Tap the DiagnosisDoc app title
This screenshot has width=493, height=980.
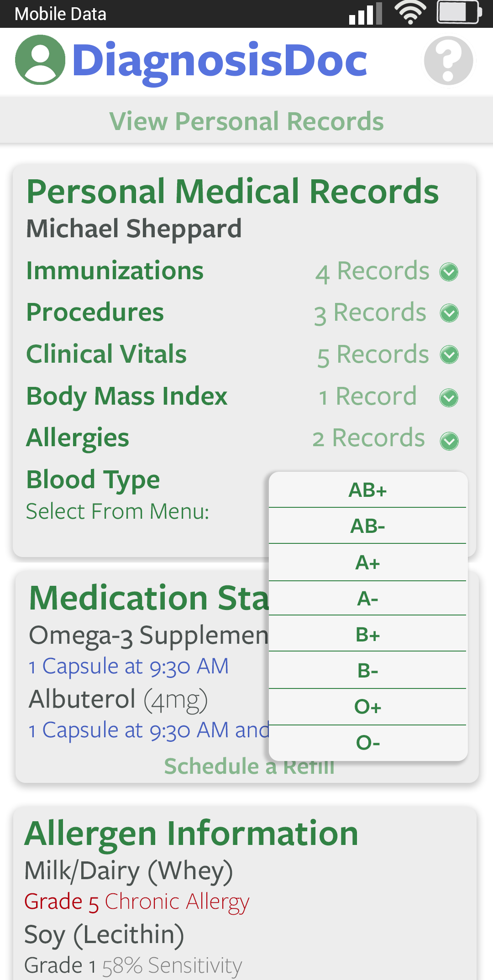click(220, 61)
